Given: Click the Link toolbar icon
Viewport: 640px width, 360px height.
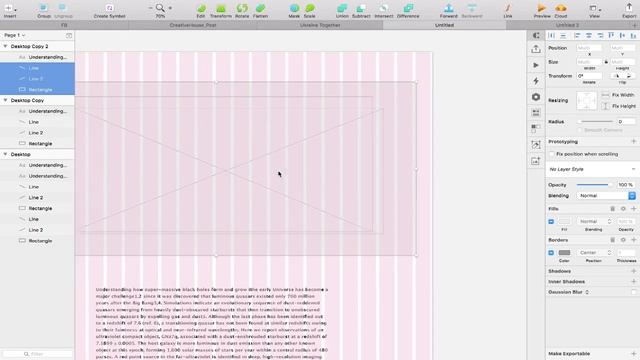Looking at the screenshot, I should click(508, 8).
